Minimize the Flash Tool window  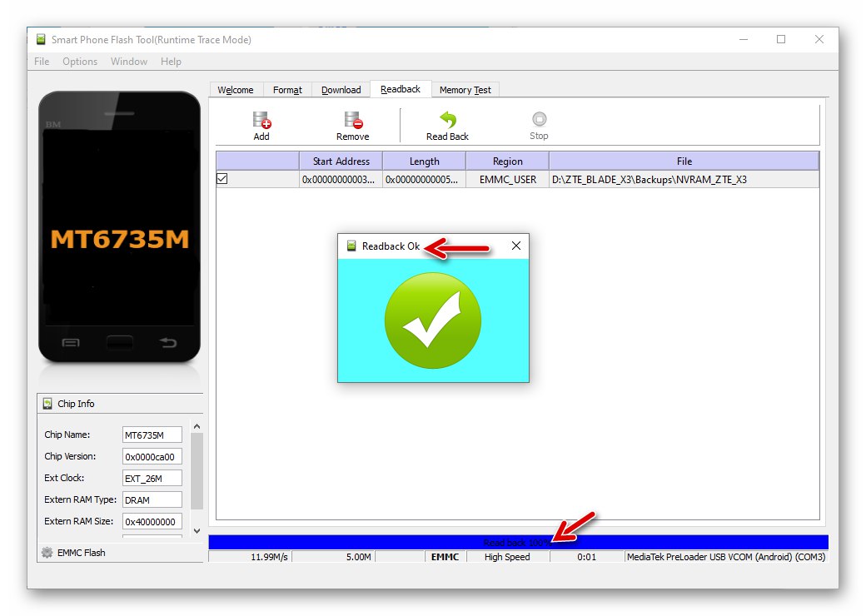tap(744, 39)
